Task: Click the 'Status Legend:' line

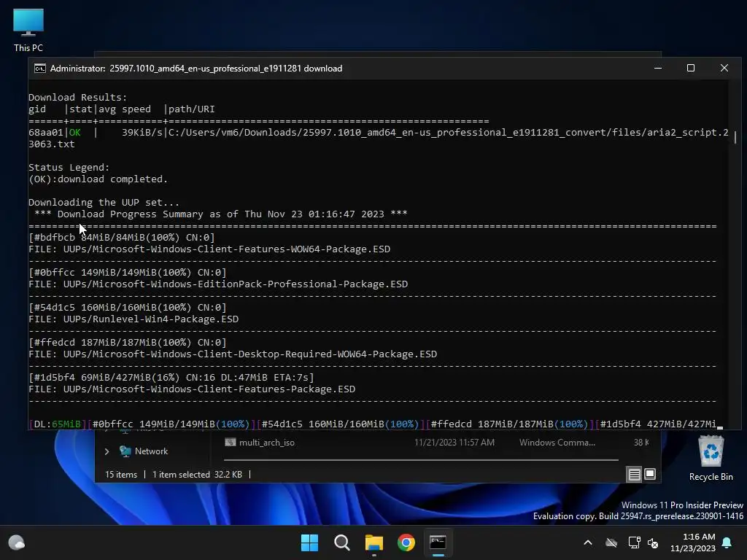Action: pos(69,168)
